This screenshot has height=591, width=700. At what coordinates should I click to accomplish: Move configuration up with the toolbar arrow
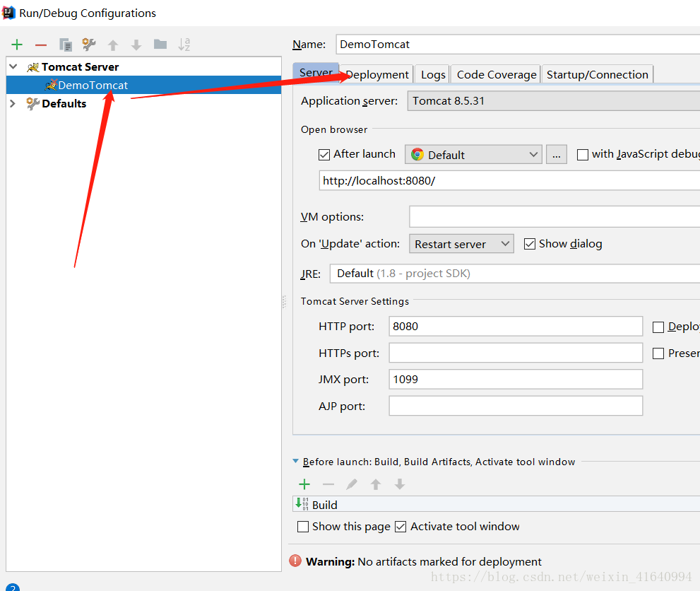point(113,45)
